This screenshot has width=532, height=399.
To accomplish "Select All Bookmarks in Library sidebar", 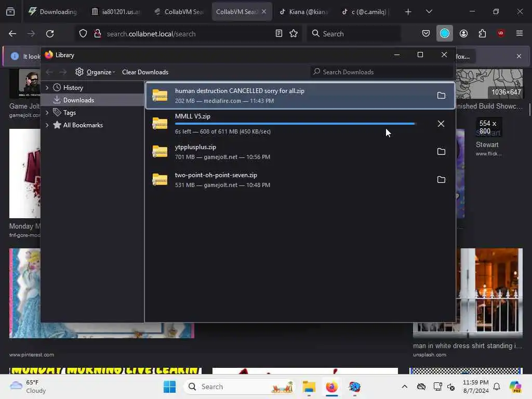I will [83, 125].
